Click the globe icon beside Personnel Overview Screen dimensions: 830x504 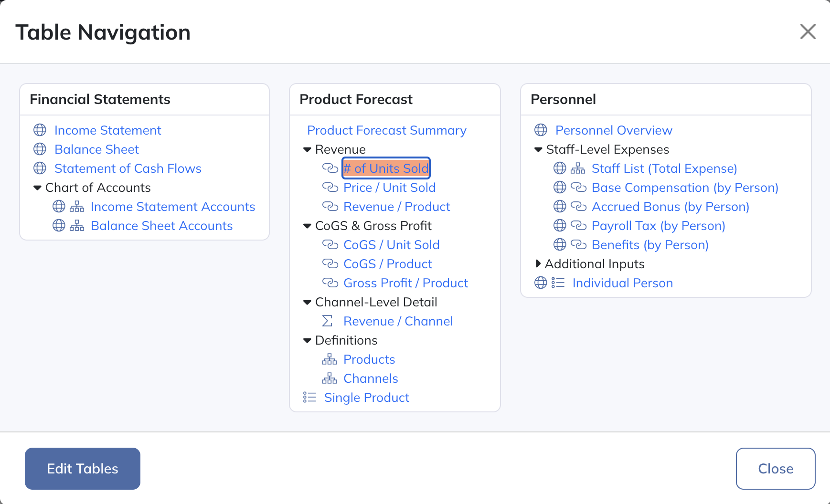tap(541, 130)
